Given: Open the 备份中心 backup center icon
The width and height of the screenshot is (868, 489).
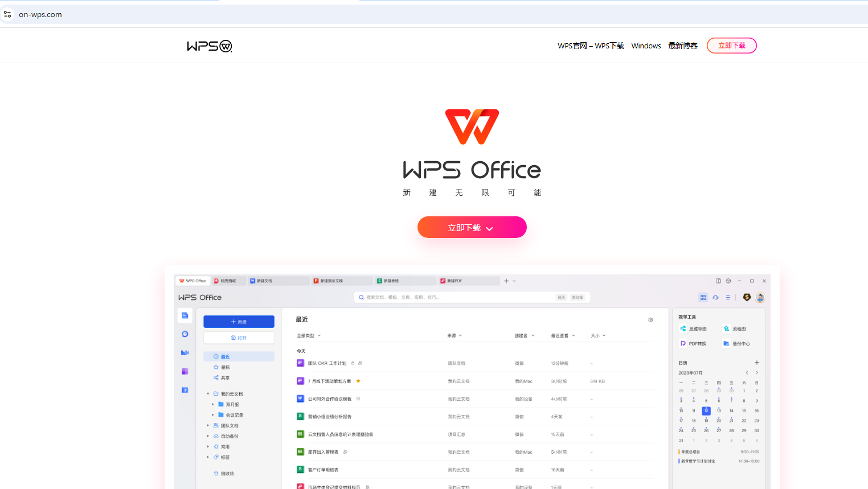Looking at the screenshot, I should coord(726,343).
